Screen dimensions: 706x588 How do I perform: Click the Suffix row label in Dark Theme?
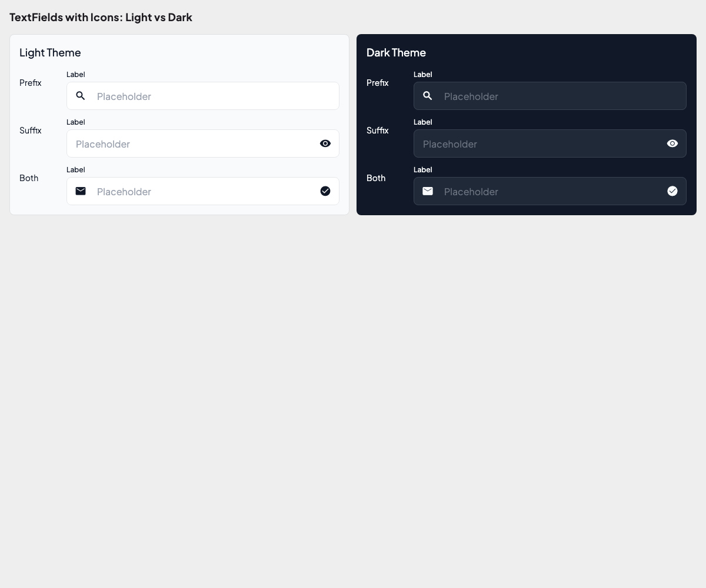[378, 131]
